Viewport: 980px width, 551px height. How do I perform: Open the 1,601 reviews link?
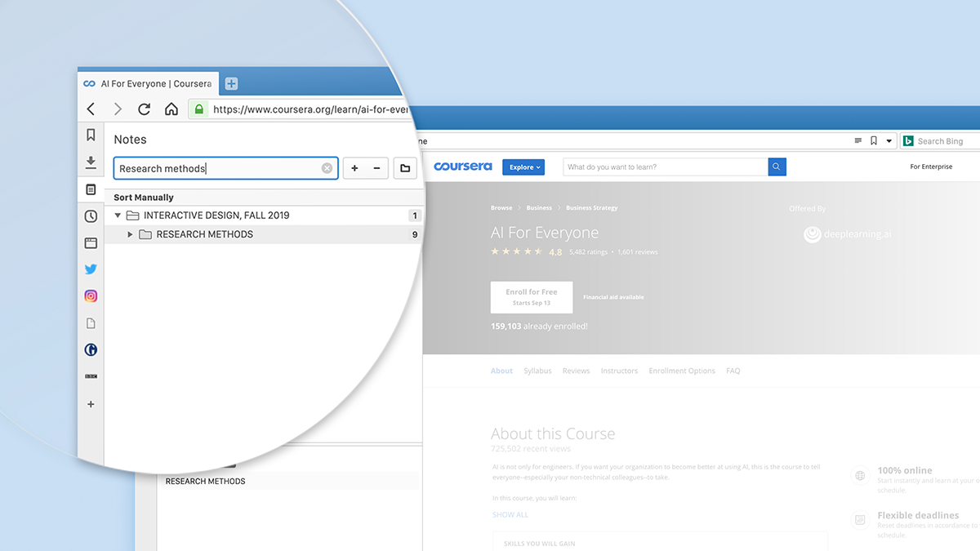(x=638, y=252)
